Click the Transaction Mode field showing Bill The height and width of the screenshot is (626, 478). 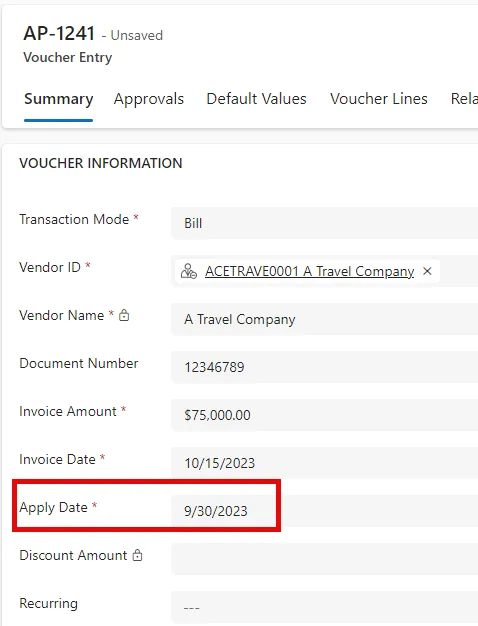tap(324, 223)
